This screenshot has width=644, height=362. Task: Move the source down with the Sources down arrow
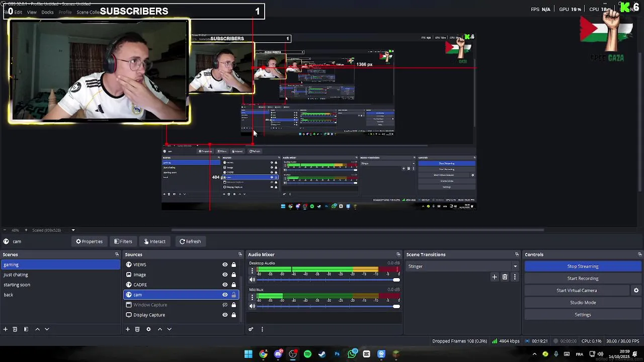(170, 329)
